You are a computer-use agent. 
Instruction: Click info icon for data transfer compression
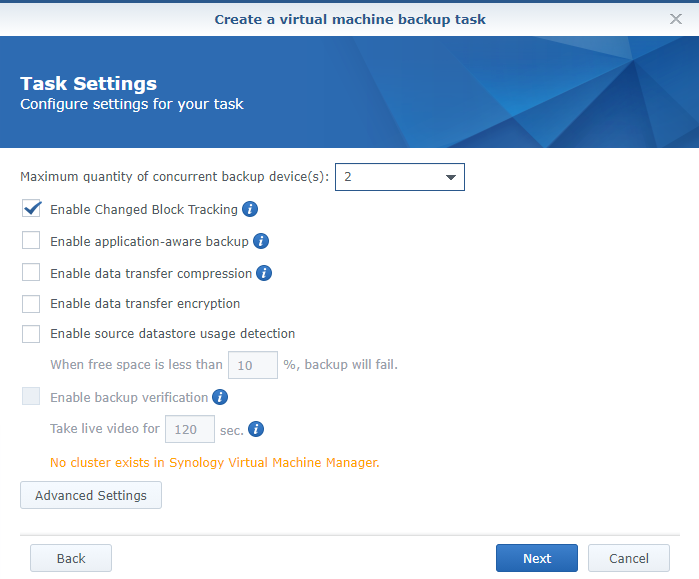(264, 273)
